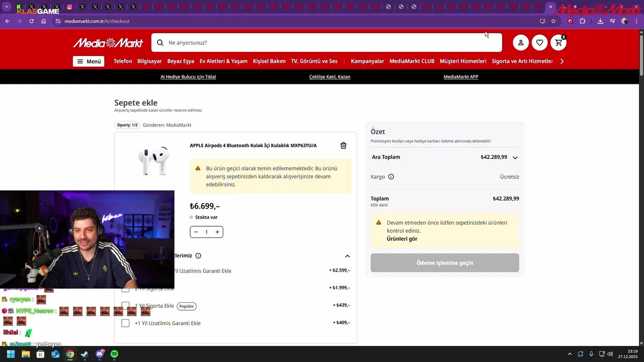Open the user account icon
Screen dimensions: 644x362
[521, 43]
